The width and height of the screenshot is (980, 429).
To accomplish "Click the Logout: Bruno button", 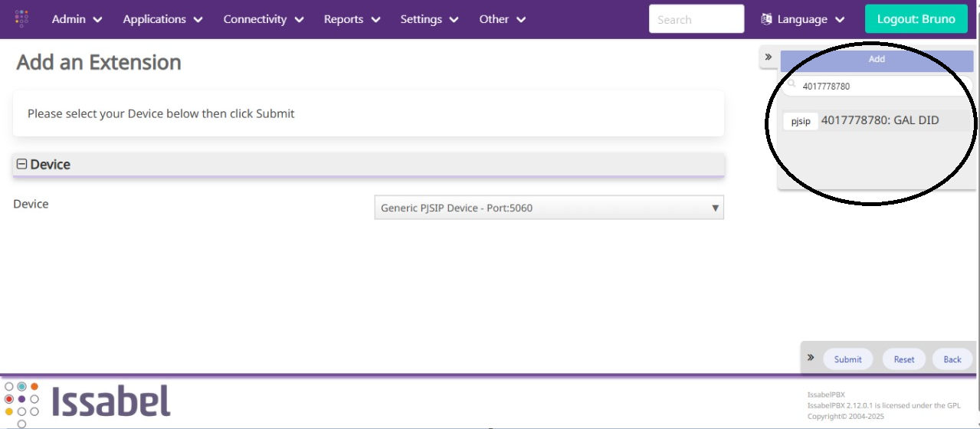I will pos(916,19).
